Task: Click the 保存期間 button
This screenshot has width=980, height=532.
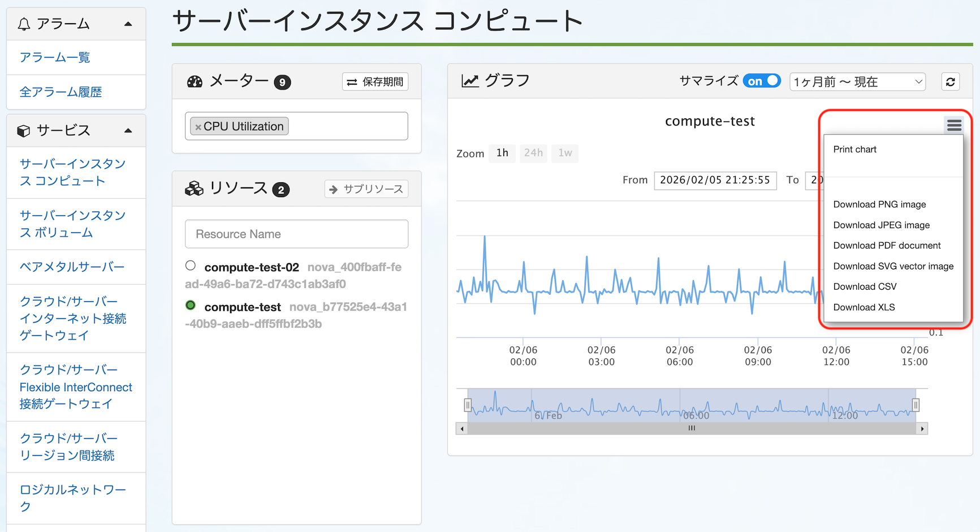Action: pos(375,82)
